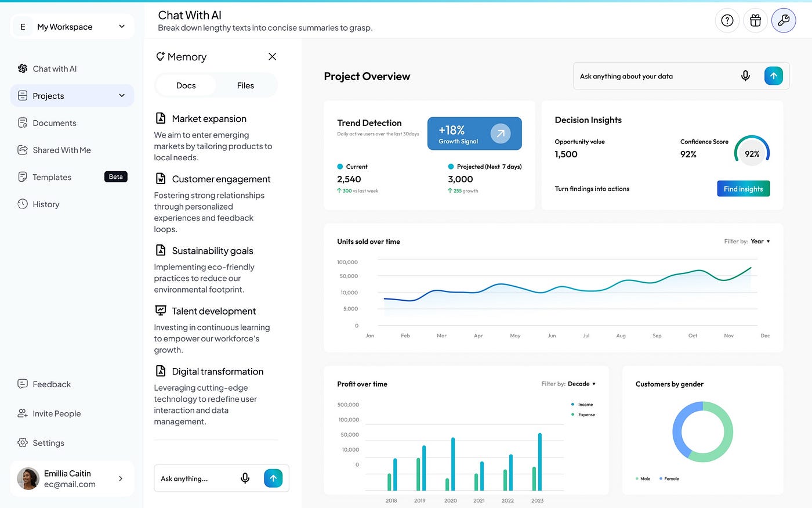Open the help question mark icon
Image resolution: width=812 pixels, height=508 pixels.
coord(727,21)
